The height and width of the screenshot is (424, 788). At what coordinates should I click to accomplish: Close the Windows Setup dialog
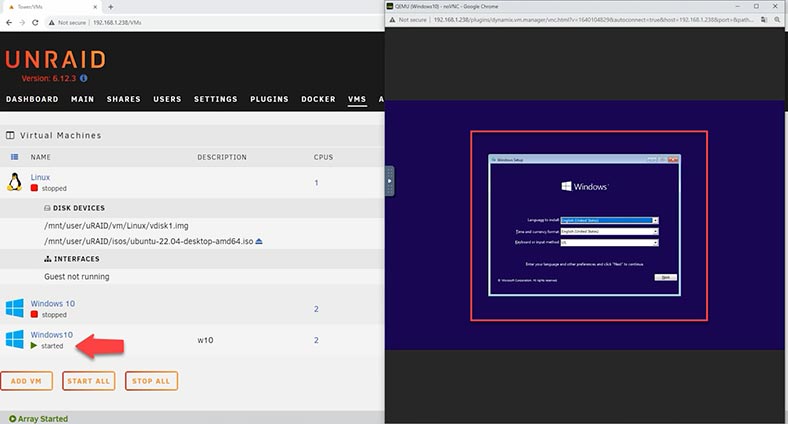coord(673,159)
